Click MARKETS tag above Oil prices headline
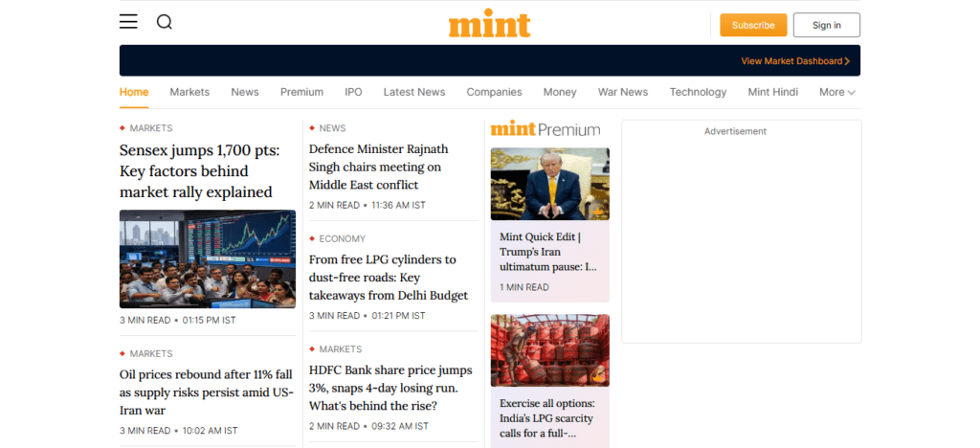 [150, 353]
